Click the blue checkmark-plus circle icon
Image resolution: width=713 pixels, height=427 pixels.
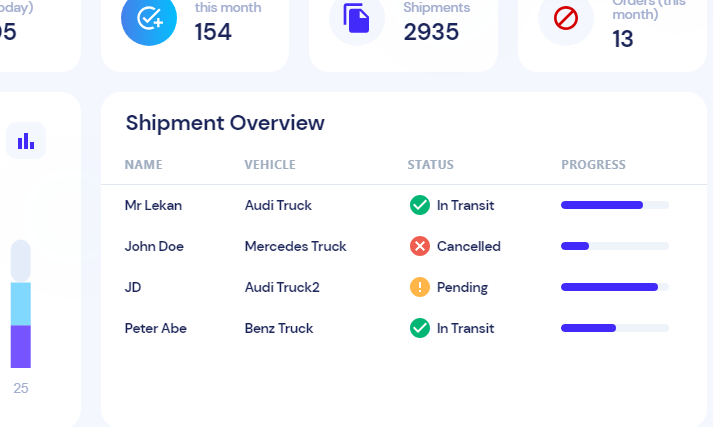tap(149, 19)
